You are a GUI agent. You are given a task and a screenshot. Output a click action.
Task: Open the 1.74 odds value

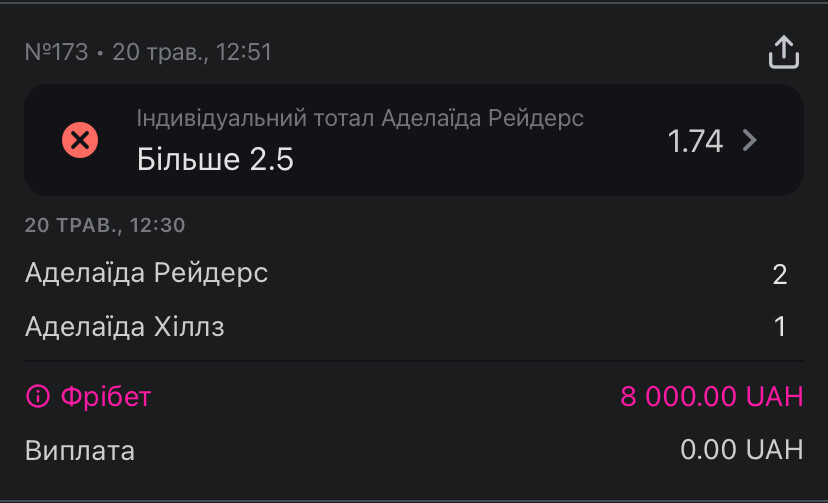click(x=694, y=141)
